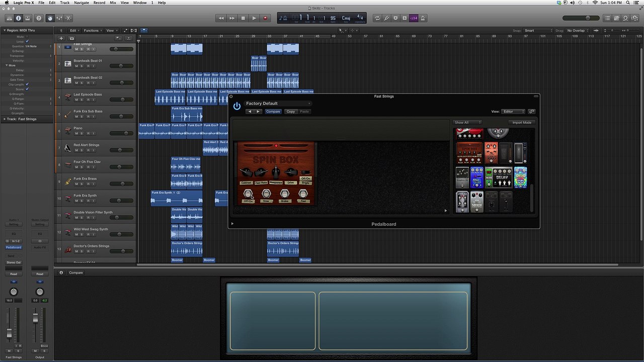Image resolution: width=644 pixels, height=362 pixels.
Task: Open Snap dropdown set to Smart
Action: click(538, 31)
